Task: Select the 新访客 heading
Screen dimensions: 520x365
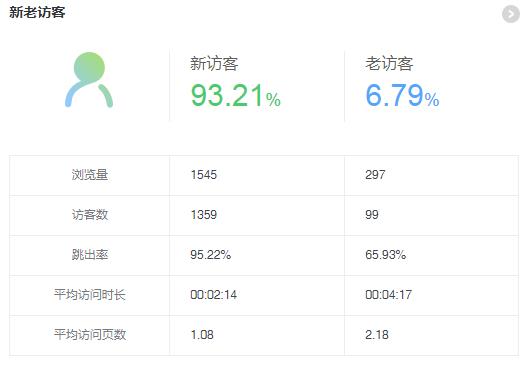Action: click(x=214, y=63)
